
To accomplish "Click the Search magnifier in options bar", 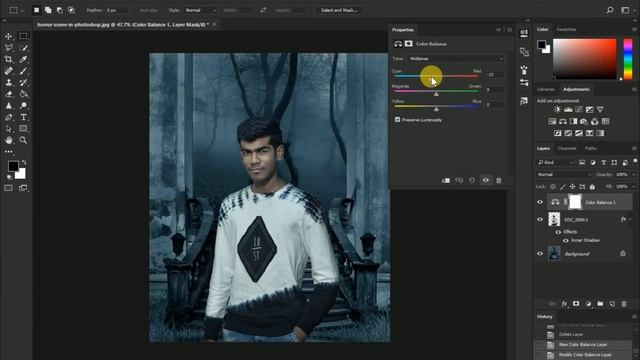I will 610,10.
